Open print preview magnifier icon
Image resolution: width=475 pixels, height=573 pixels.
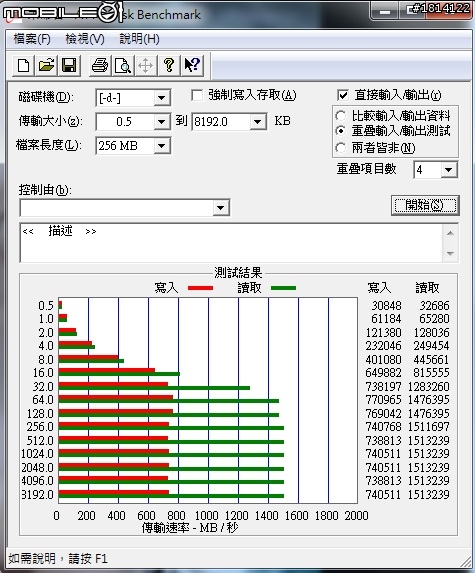point(123,66)
